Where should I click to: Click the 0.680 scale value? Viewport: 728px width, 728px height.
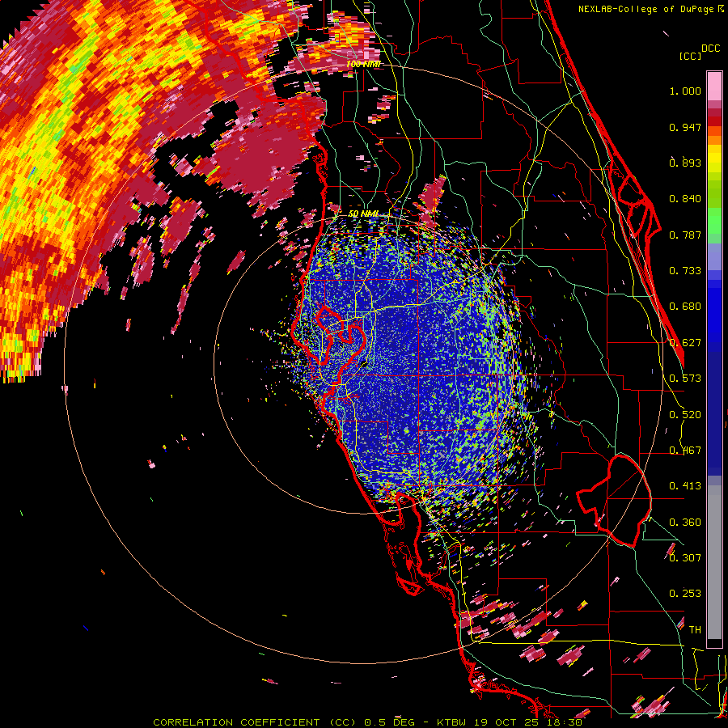(x=685, y=307)
